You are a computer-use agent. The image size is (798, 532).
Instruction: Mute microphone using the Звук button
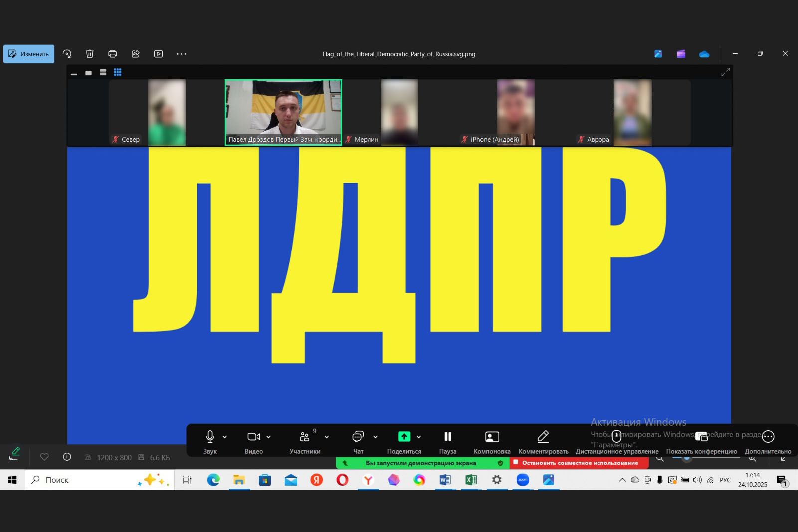(210, 441)
